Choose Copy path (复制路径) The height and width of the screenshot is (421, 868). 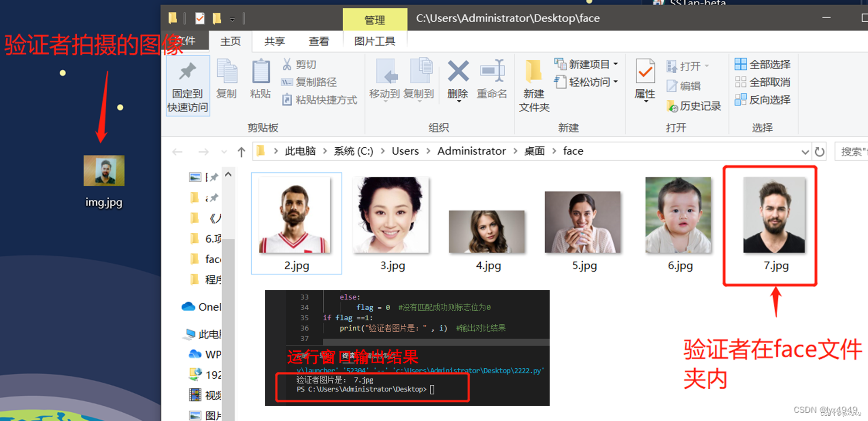[x=309, y=82]
